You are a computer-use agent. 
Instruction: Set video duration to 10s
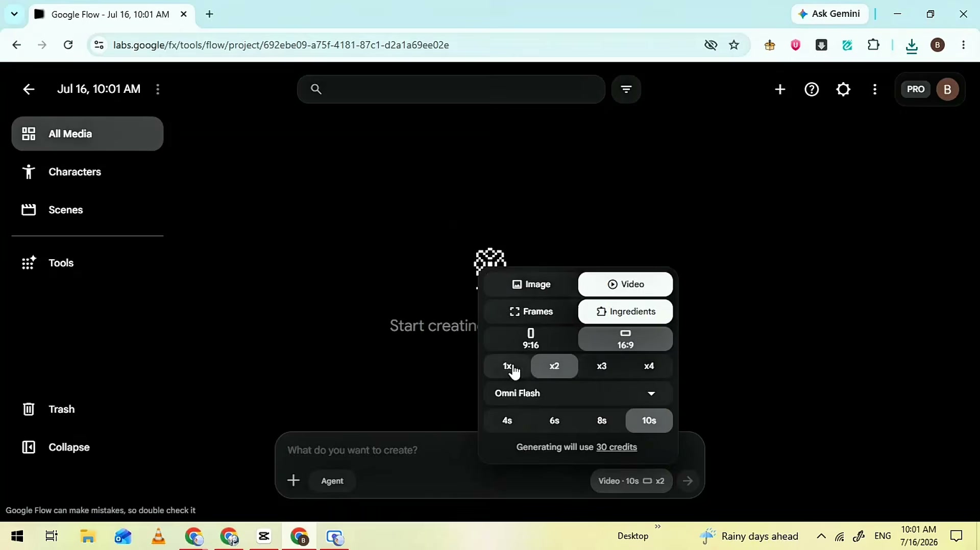click(x=649, y=421)
